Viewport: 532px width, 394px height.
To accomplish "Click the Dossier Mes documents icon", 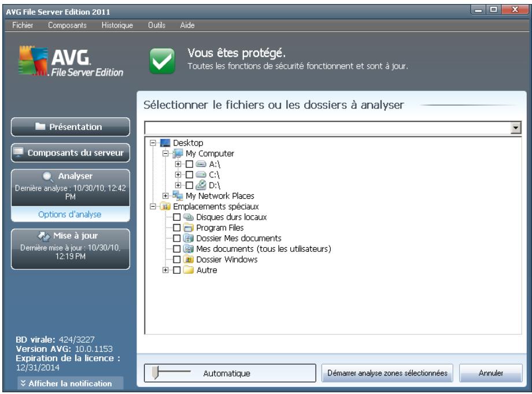I will point(189,238).
